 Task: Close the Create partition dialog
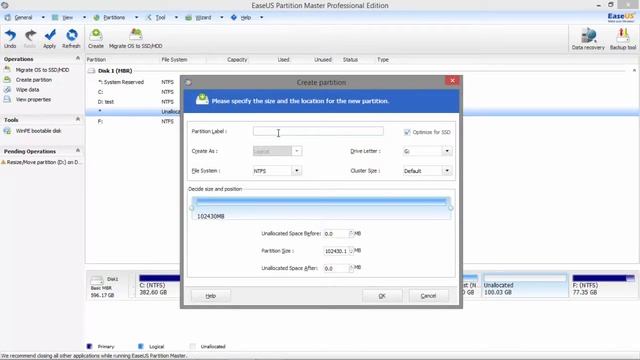coord(452,81)
